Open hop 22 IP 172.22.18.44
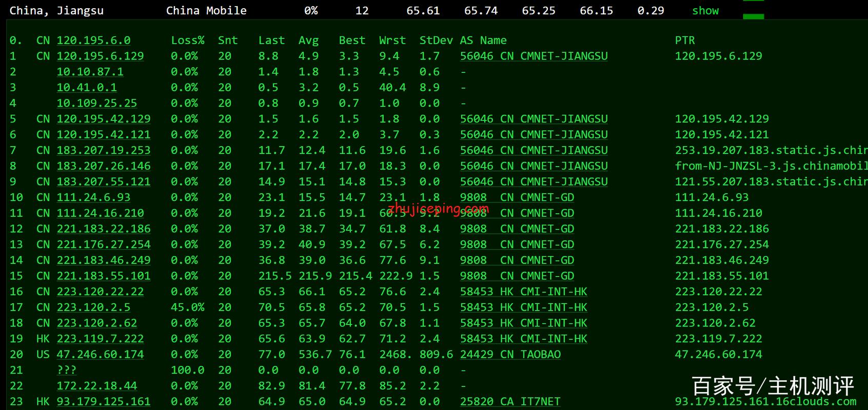The height and width of the screenshot is (410, 868). 96,386
